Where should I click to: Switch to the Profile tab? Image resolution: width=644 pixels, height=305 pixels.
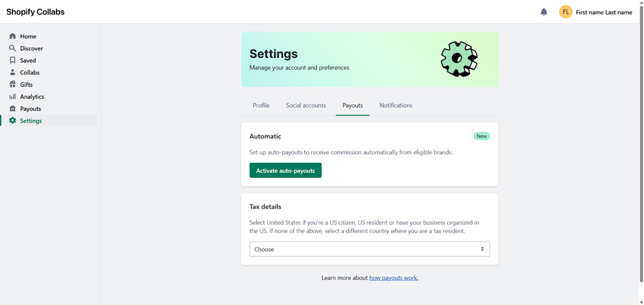coord(261,106)
